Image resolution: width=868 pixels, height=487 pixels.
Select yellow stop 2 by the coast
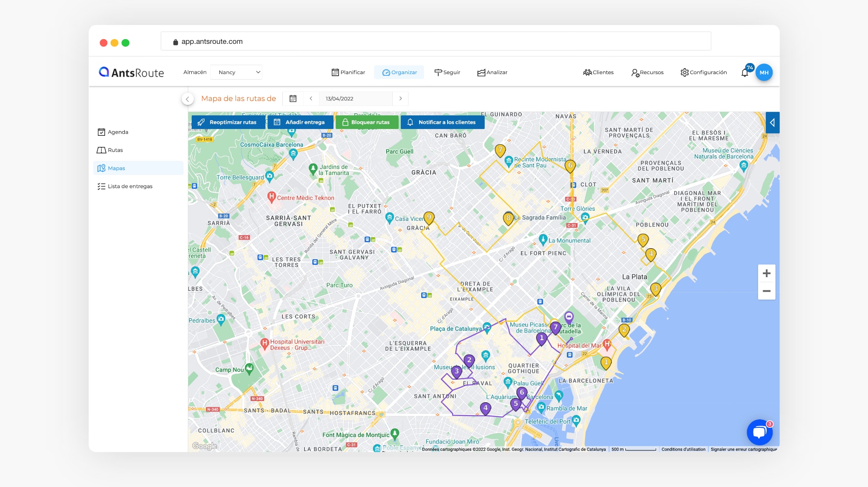pyautogui.click(x=624, y=330)
